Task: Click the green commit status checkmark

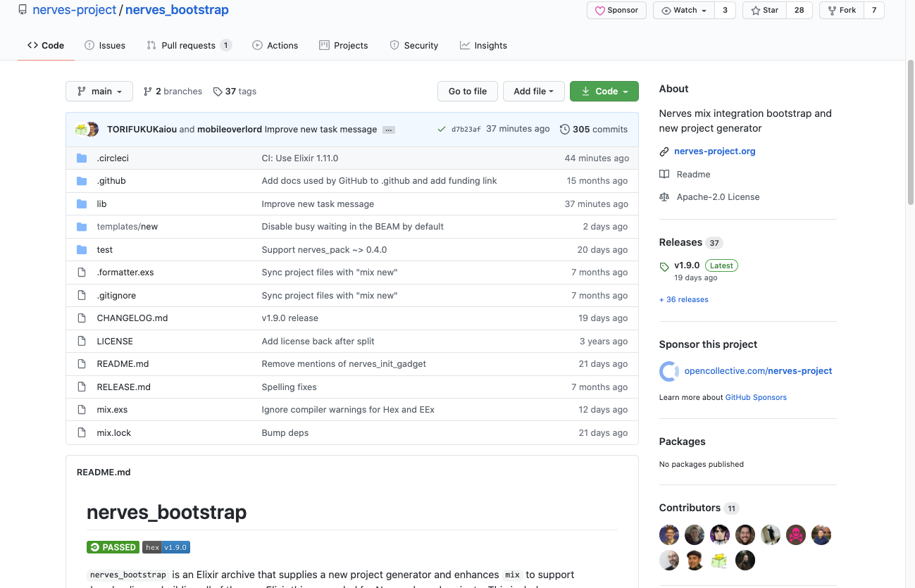Action: [x=442, y=130]
